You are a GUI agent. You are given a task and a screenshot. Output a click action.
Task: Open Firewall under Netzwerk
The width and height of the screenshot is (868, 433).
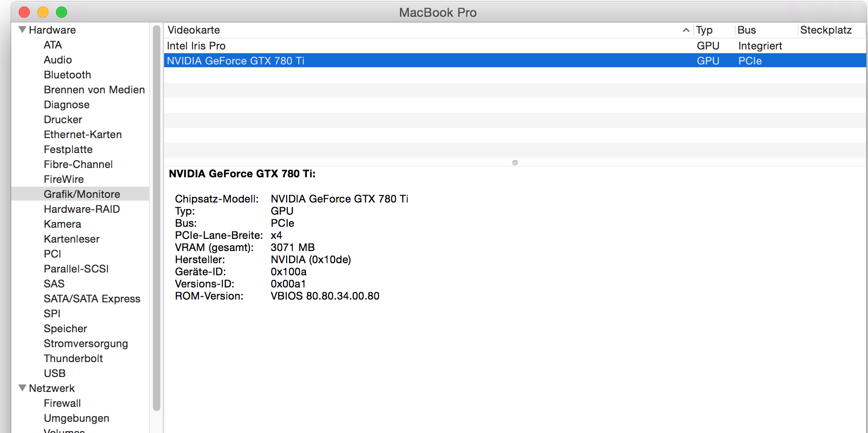(62, 403)
